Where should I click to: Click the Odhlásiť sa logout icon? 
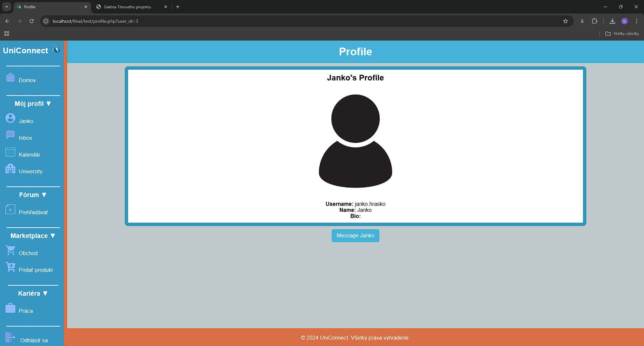tap(10, 337)
